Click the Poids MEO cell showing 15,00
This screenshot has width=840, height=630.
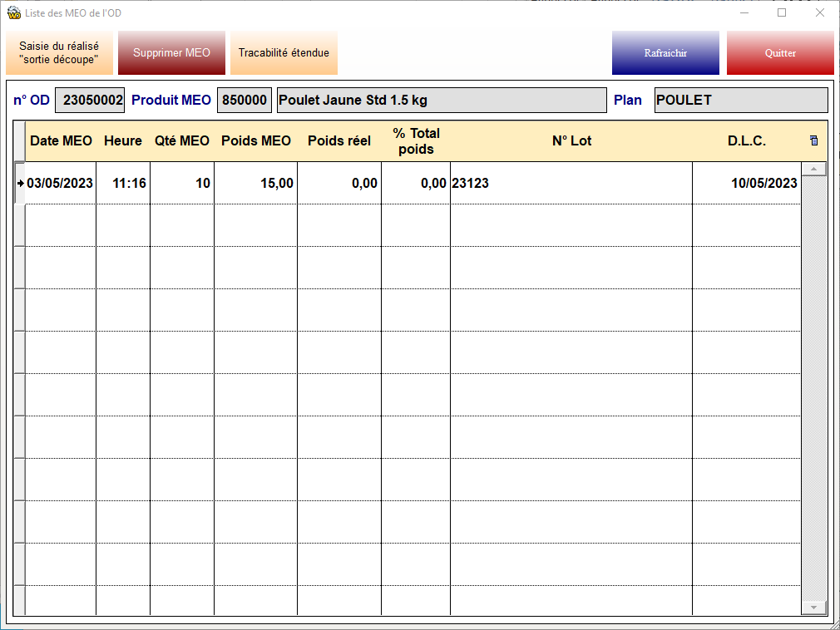(255, 184)
